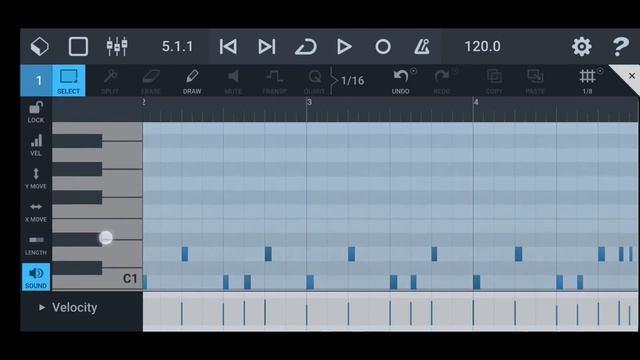Viewport: 640px width, 360px height.
Task: Toggle the Lock option
Action: pyautogui.click(x=36, y=112)
